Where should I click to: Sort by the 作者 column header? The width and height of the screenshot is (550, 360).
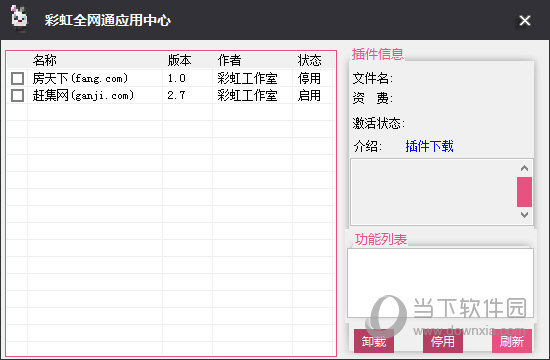click(229, 60)
